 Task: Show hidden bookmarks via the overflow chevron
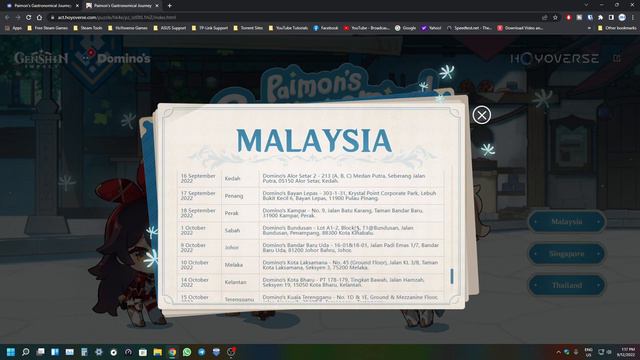click(x=589, y=28)
